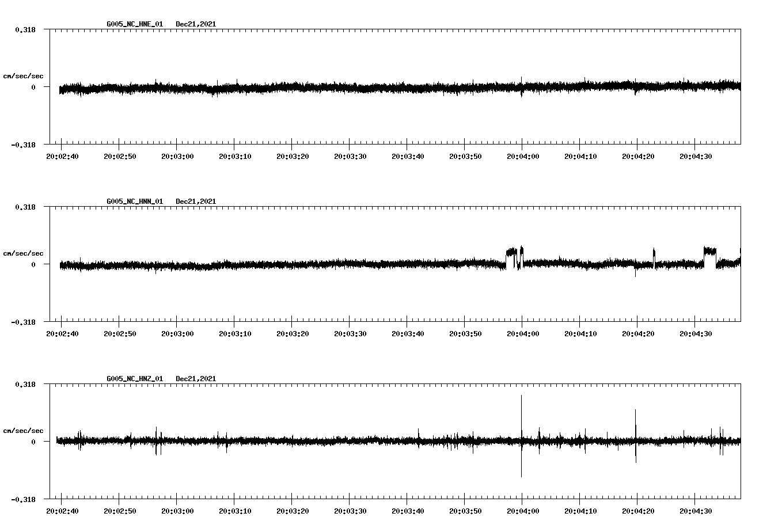Click the Dec21,2021 date on HNN plot
The image size is (782, 532).
pos(196,202)
